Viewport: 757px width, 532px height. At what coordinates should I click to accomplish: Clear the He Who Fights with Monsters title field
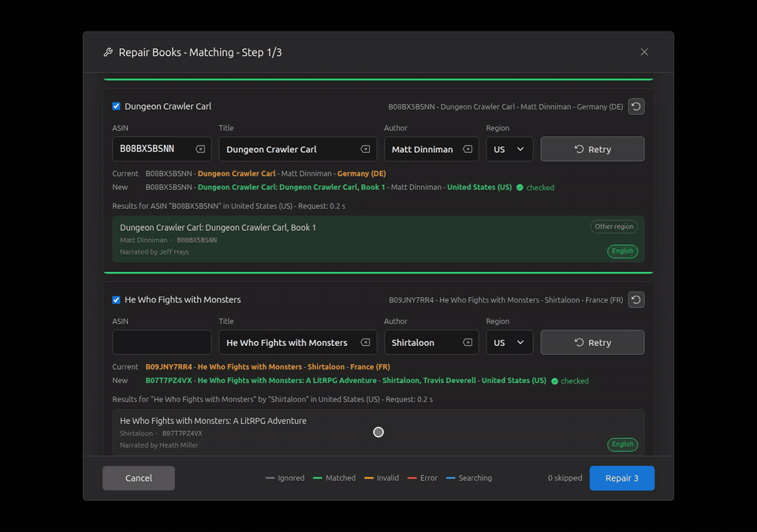click(x=365, y=342)
